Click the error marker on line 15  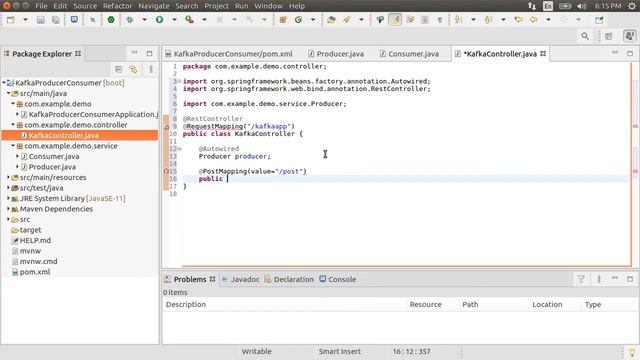click(166, 171)
